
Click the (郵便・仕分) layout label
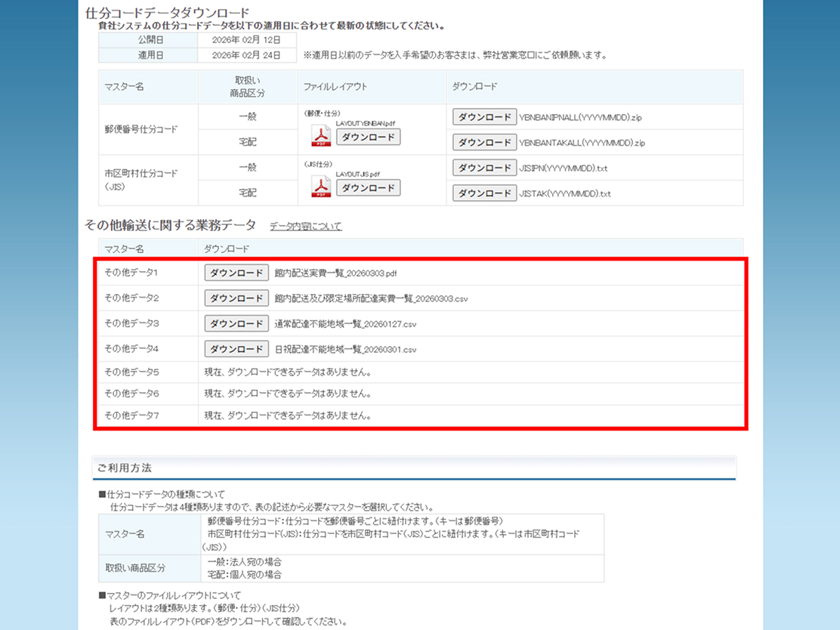pyautogui.click(x=322, y=113)
